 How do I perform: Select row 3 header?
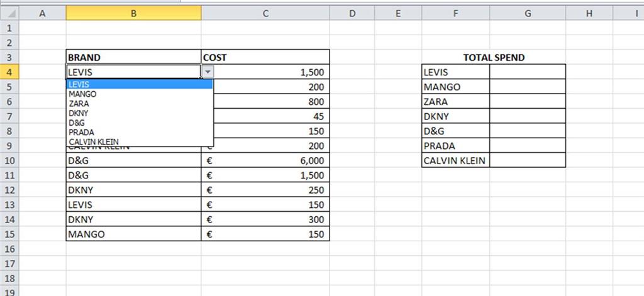click(9, 57)
